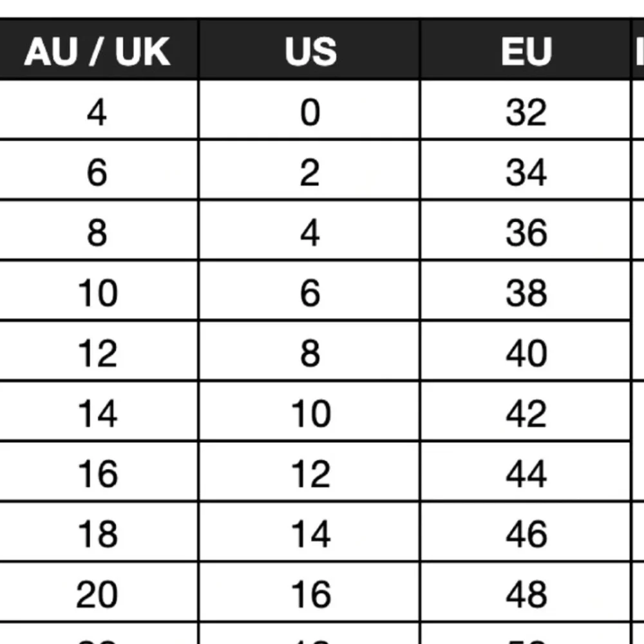Select the US size 0 cell
The width and height of the screenshot is (644, 644).
(x=310, y=110)
